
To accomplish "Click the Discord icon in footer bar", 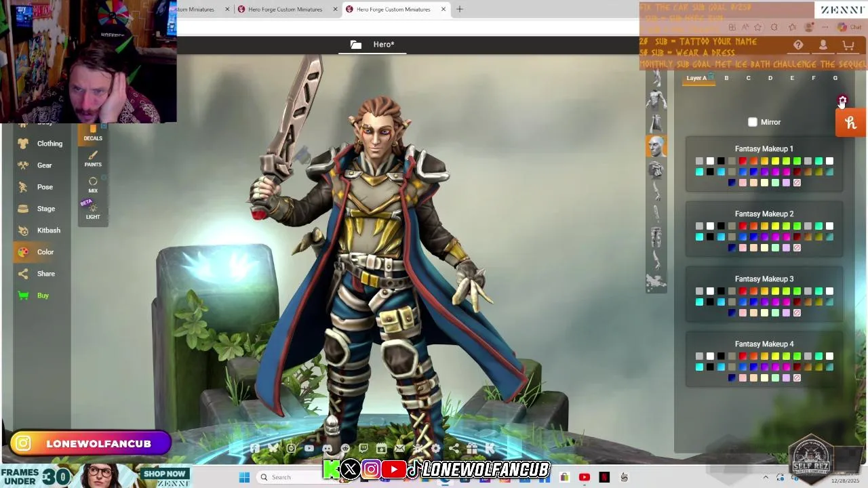I will coord(328,448).
